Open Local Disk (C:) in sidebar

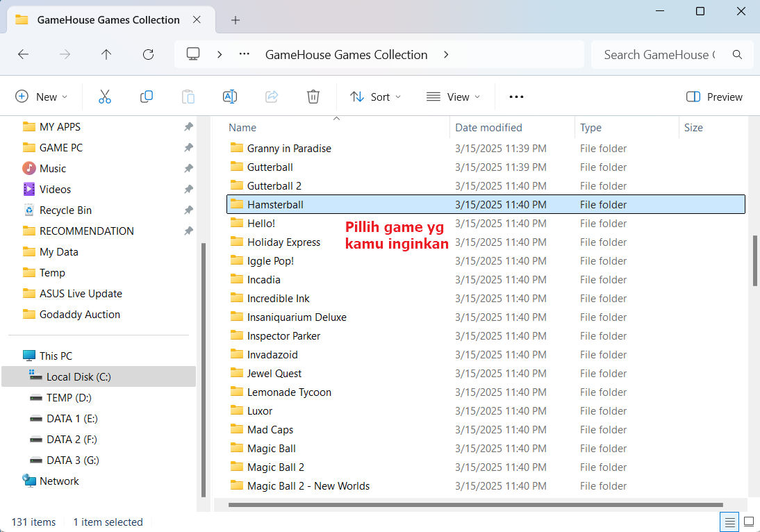(79, 377)
